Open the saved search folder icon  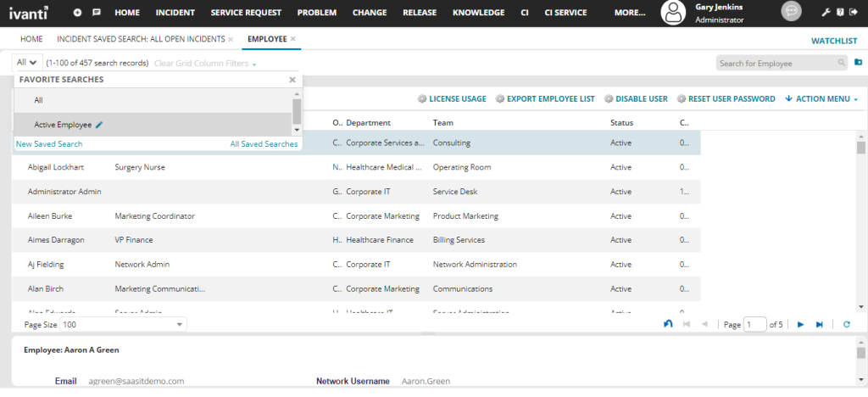(859, 62)
